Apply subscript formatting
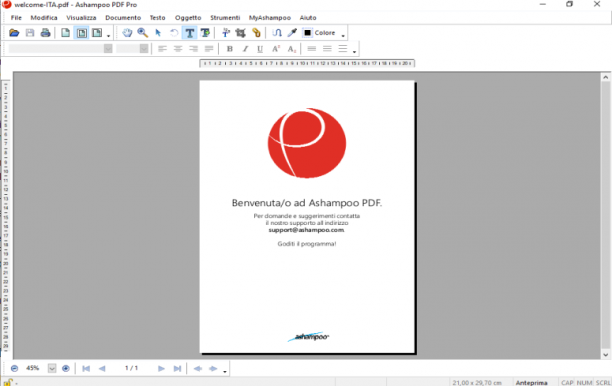The width and height of the screenshot is (612, 386). pyautogui.click(x=292, y=49)
